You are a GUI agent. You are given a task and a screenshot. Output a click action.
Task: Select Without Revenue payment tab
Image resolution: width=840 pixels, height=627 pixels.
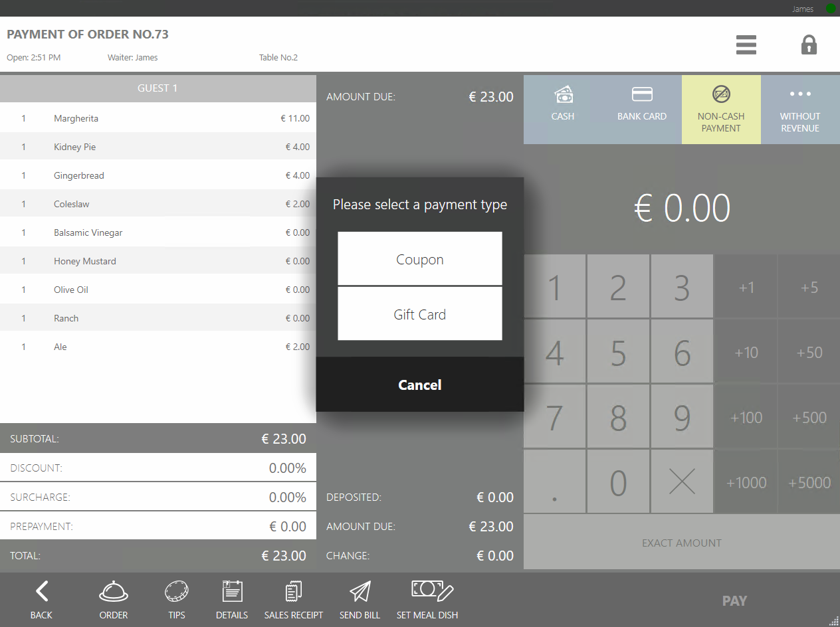800,109
